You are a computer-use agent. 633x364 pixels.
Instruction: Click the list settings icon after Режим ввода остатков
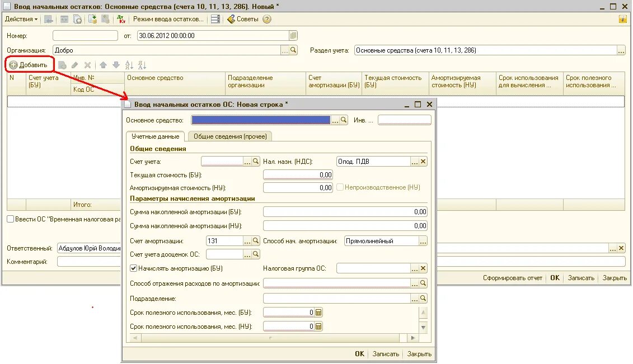(x=215, y=19)
